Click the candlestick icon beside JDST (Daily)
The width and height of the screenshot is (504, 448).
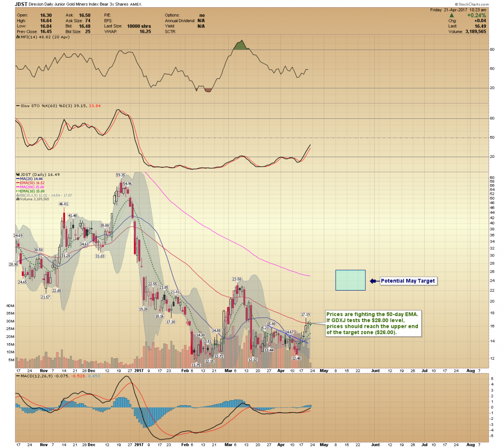[18, 175]
